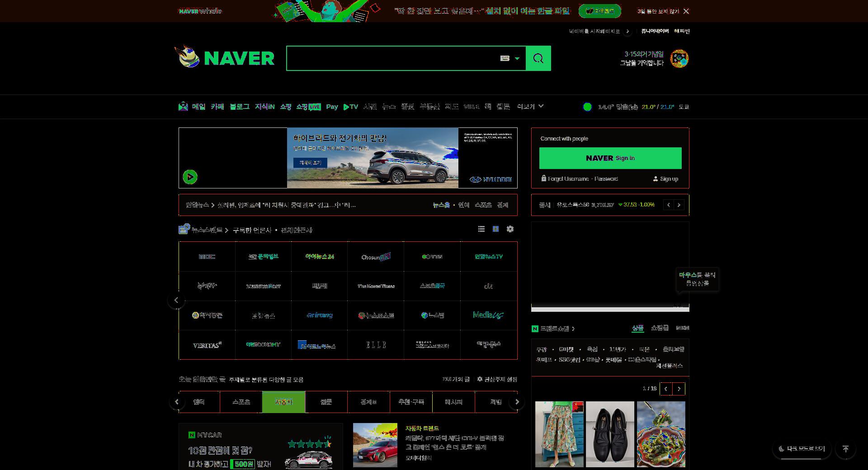Screen dimensions: 868x470
Task: Switch newsstand to grid view
Action: click(495, 229)
